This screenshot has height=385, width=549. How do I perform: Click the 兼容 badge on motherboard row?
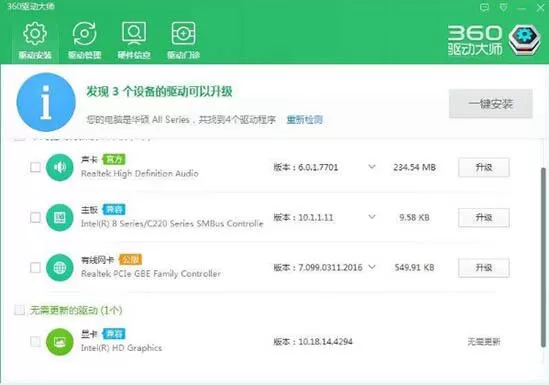[x=114, y=210]
